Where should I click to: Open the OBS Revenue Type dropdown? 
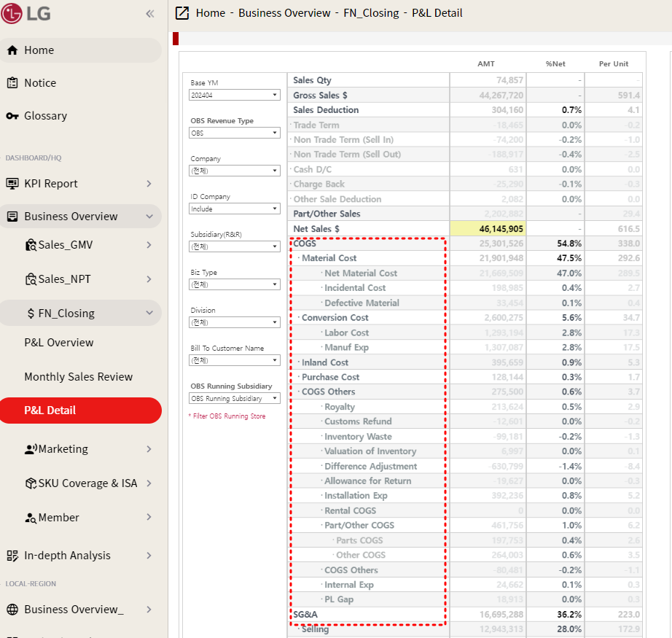[x=234, y=133]
